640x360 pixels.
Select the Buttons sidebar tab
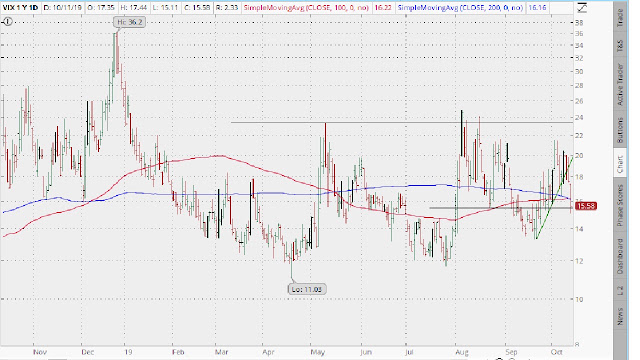[620, 130]
